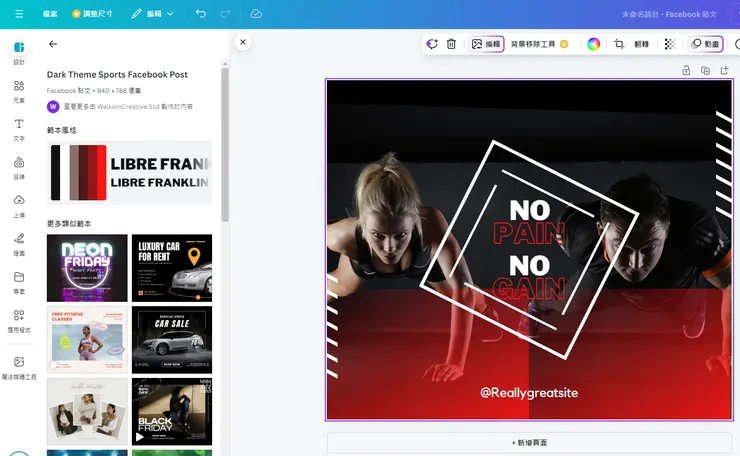This screenshot has height=456, width=740.
Task: Go back with the left arrow
Action: pyautogui.click(x=53, y=44)
